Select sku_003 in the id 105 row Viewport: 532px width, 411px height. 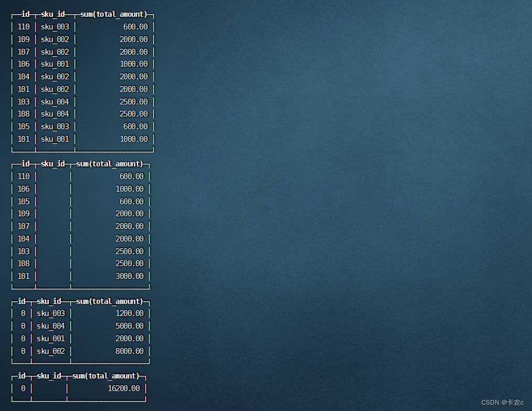point(55,127)
